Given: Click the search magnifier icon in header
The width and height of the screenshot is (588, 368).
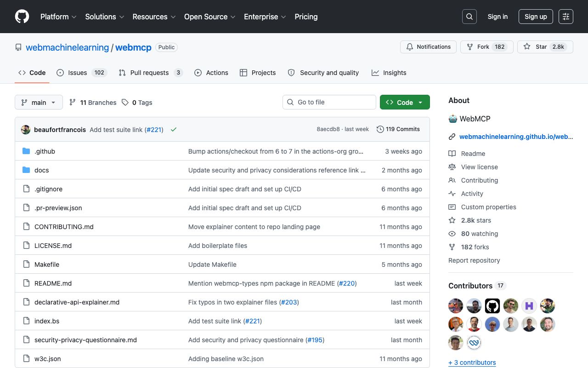Looking at the screenshot, I should [469, 17].
